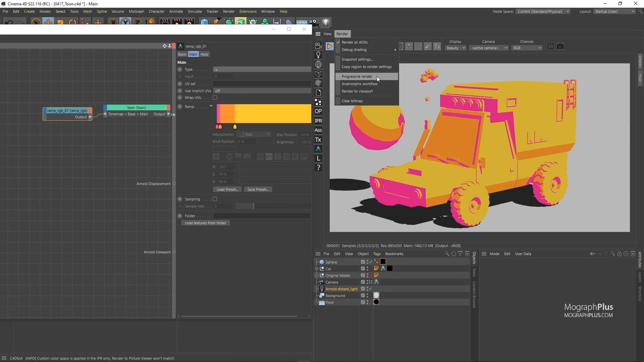Change the Channel from RGB dropdown
This screenshot has height=362, width=644.
click(x=527, y=48)
